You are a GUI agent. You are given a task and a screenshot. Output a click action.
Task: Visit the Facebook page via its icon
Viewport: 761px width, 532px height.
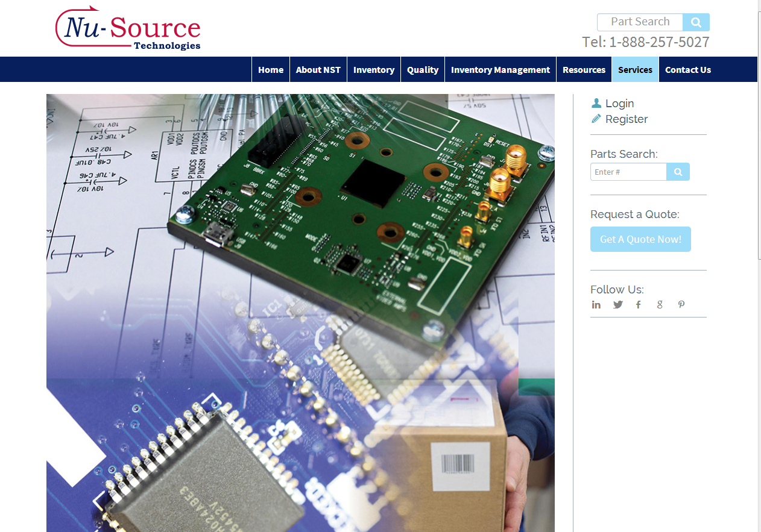pos(639,305)
